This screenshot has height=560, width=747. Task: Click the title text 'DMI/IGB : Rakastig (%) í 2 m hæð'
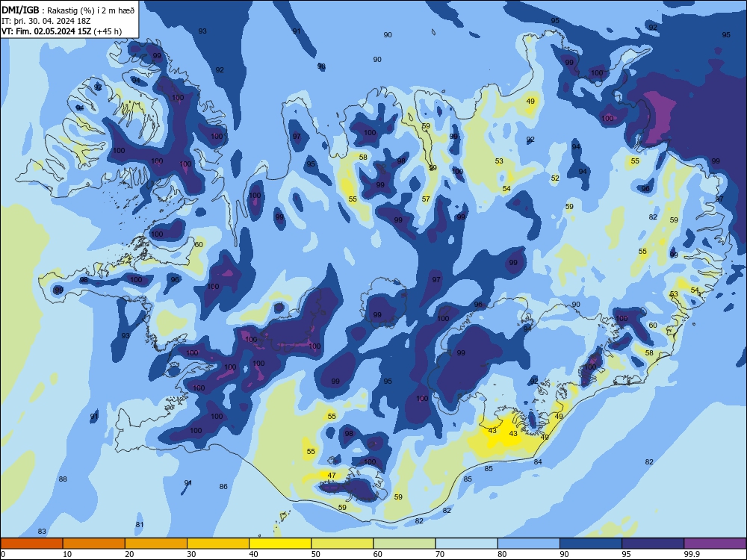pos(68,10)
